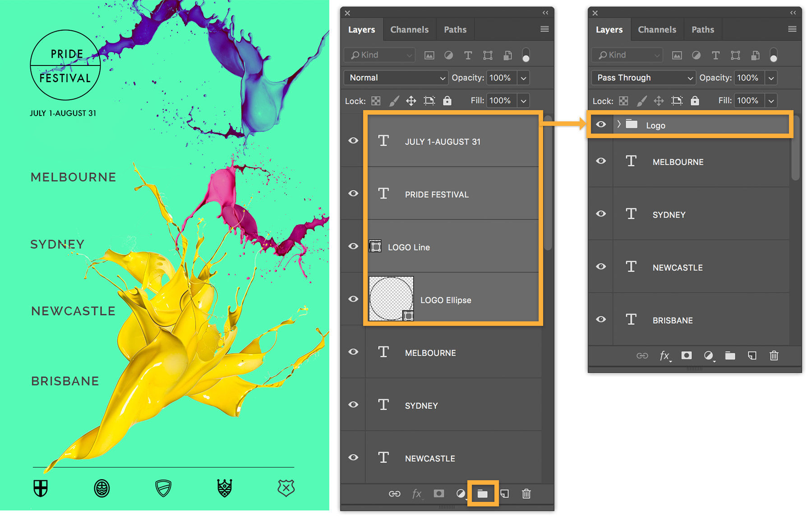Hide the BRISBANE text layer
812x524 pixels.
(x=601, y=319)
